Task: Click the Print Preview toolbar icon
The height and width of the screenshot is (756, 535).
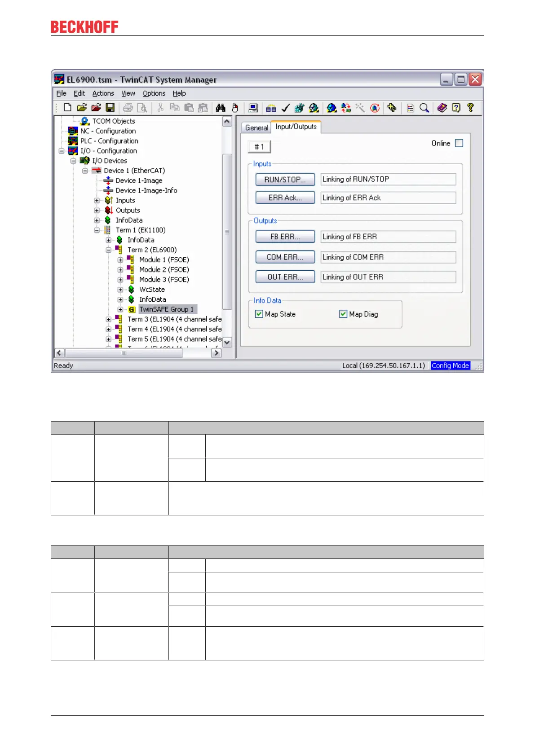Action: 142,107
